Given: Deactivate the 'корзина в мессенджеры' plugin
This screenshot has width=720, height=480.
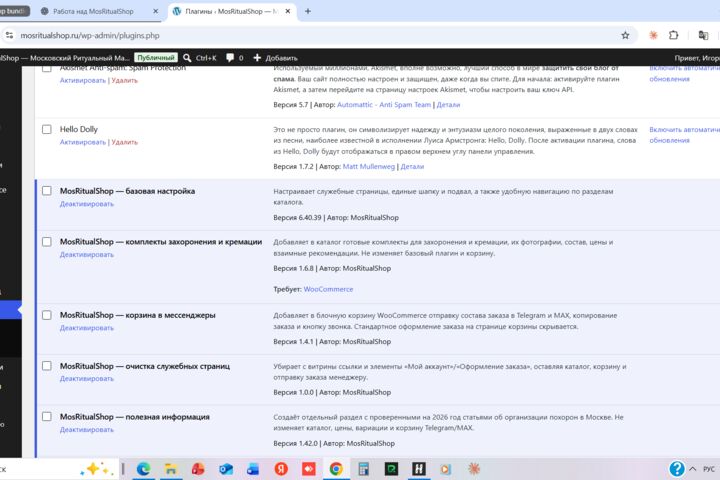Looking at the screenshot, I should click(87, 328).
